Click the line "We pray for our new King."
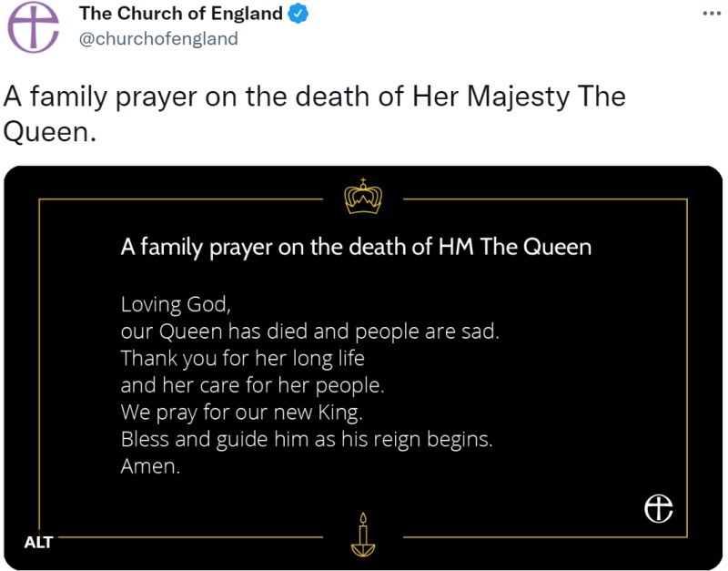The image size is (728, 571). [x=241, y=413]
